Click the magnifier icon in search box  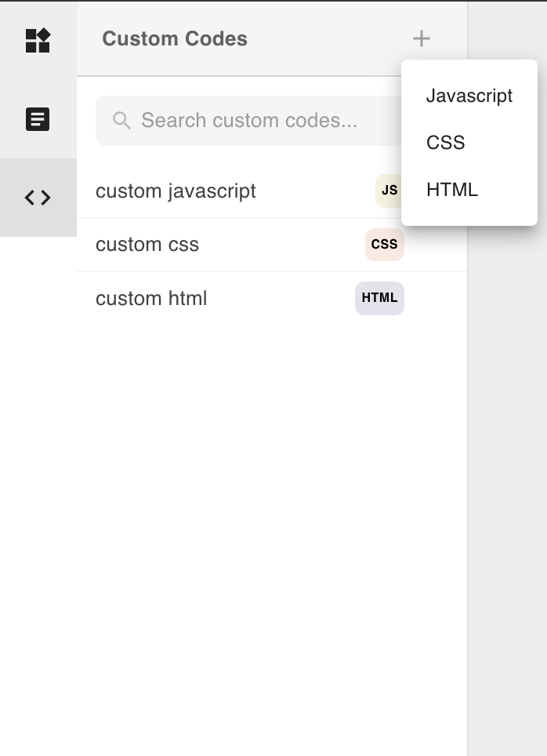point(121,120)
